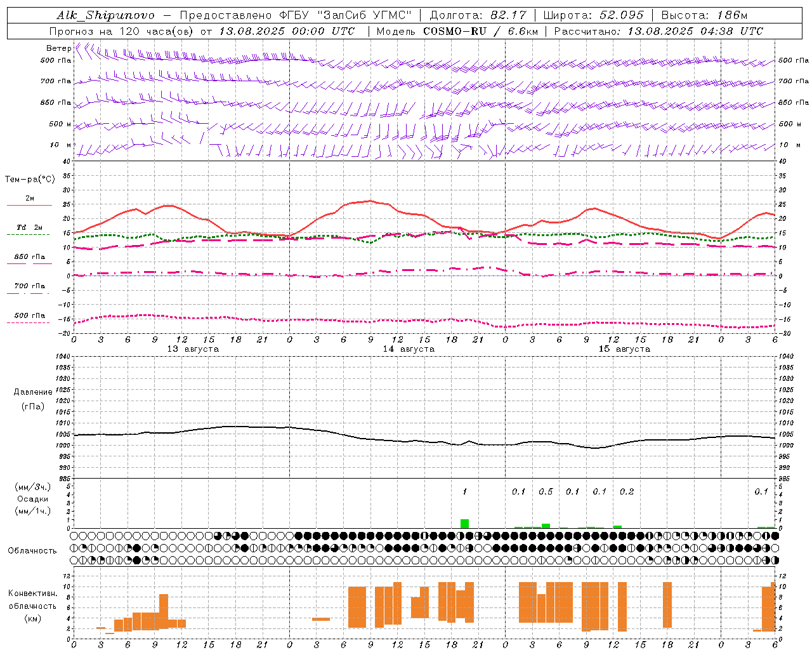Viewport: 812px width, 650px height.
Task: Click the Облачность cloud cover label
Action: 32,550
